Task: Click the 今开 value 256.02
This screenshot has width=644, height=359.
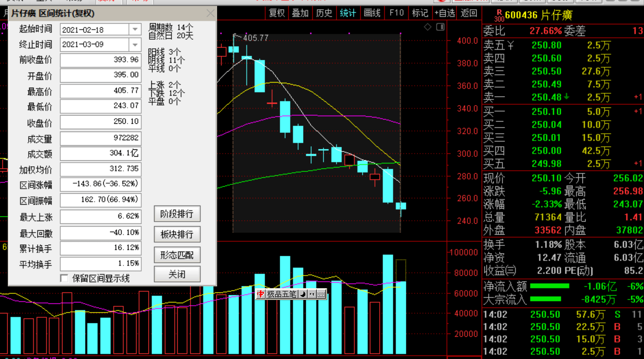Action: click(628, 178)
